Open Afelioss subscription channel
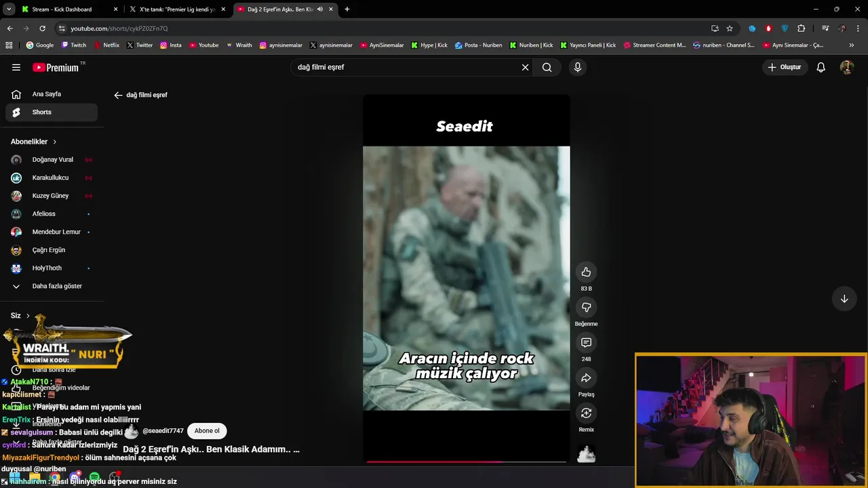Screen dimensions: 868x488 [x=52, y=214]
